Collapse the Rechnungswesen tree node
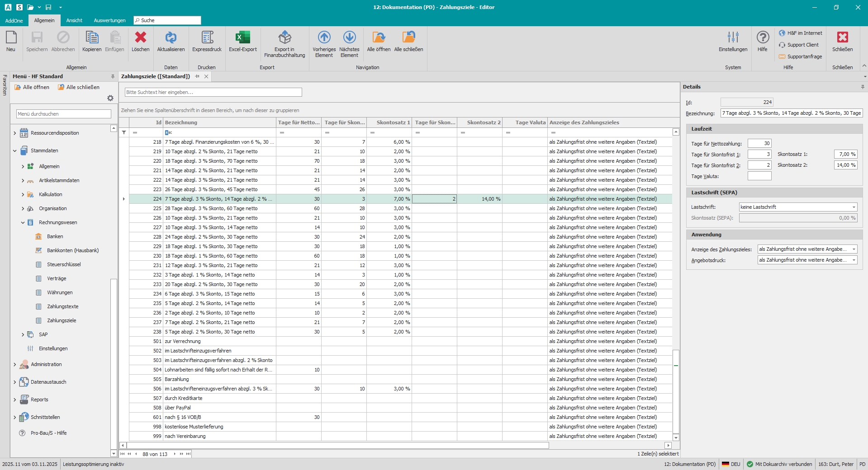 click(x=23, y=223)
